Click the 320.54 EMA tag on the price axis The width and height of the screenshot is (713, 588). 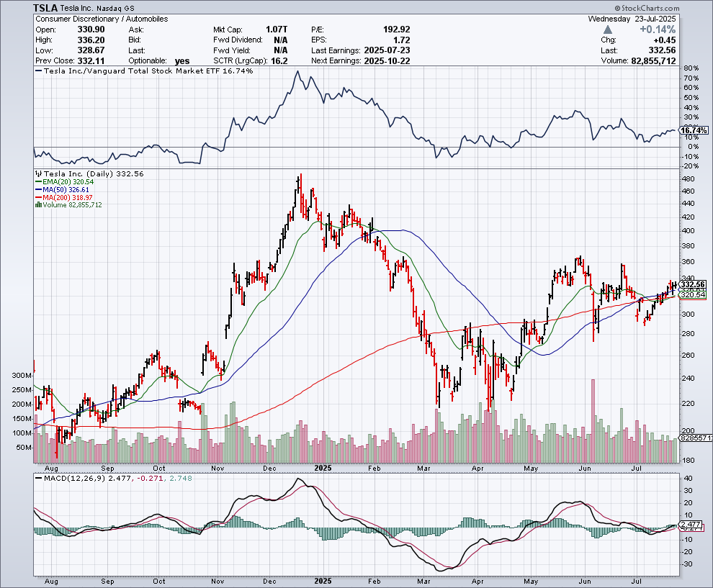(x=694, y=295)
